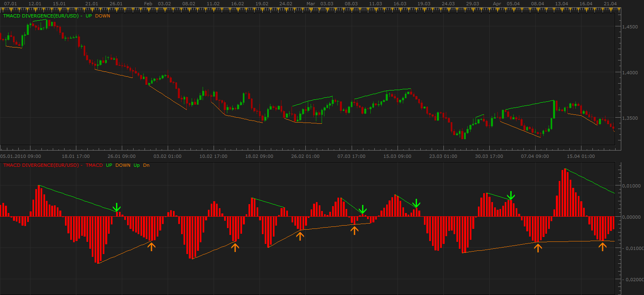Click the 15.03 09:00 timestamp label
Screen dimensions: 644x295
coord(397,156)
